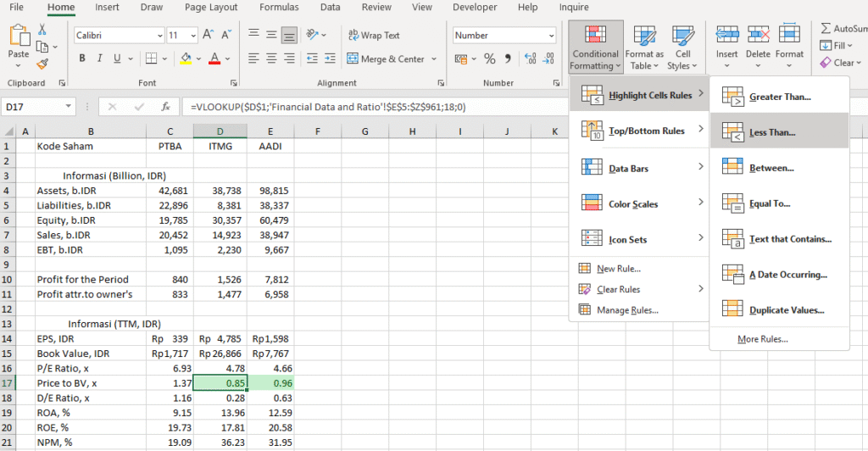Click the Format Painter brush icon
The height and width of the screenshot is (451, 868).
[42, 64]
